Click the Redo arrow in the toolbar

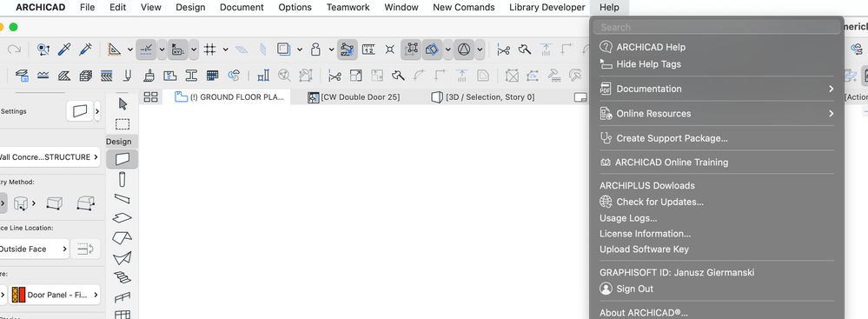14,50
